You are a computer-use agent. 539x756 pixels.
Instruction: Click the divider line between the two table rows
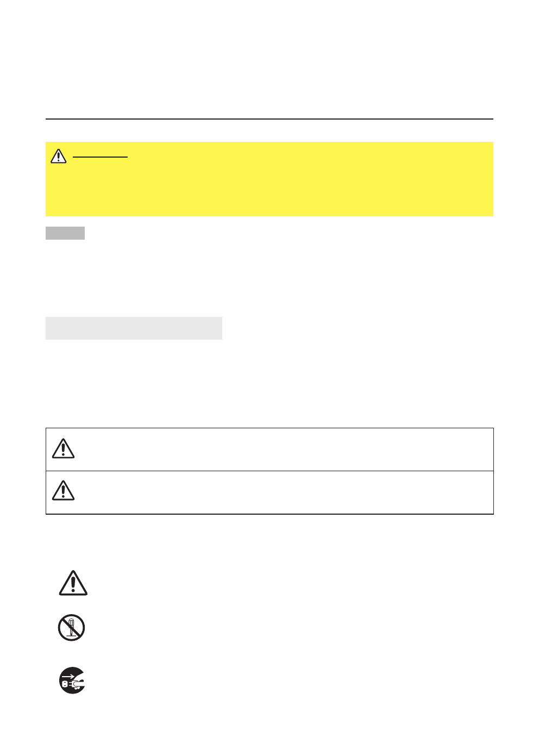click(269, 471)
